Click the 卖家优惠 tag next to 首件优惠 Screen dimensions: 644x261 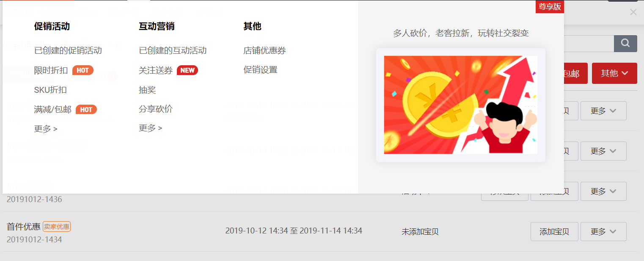pos(57,227)
